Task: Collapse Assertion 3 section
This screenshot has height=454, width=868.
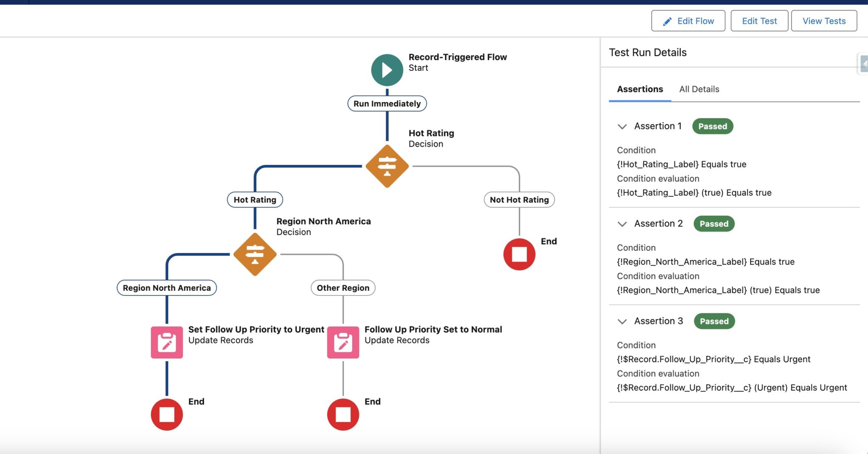Action: click(622, 322)
